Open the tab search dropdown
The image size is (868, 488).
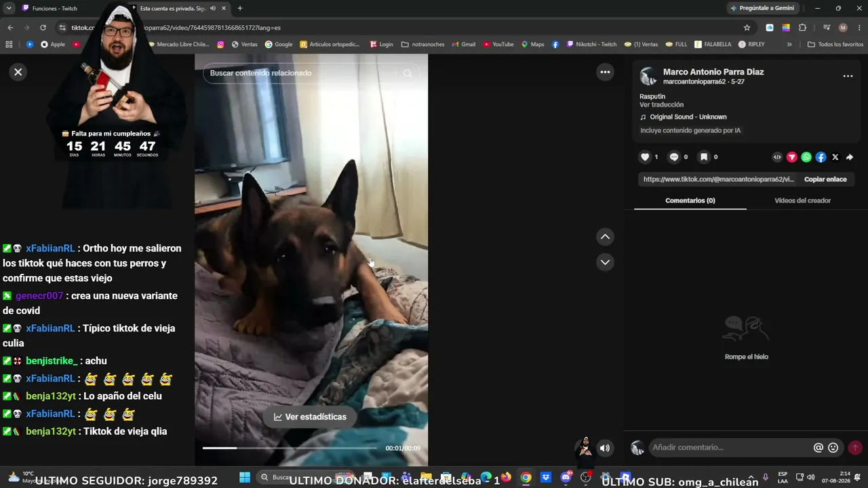tap(9, 8)
